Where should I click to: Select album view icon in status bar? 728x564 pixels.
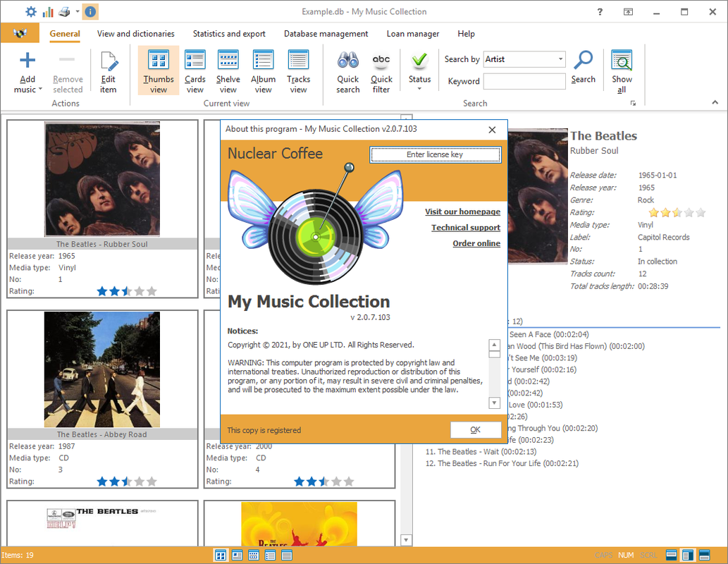(x=270, y=555)
